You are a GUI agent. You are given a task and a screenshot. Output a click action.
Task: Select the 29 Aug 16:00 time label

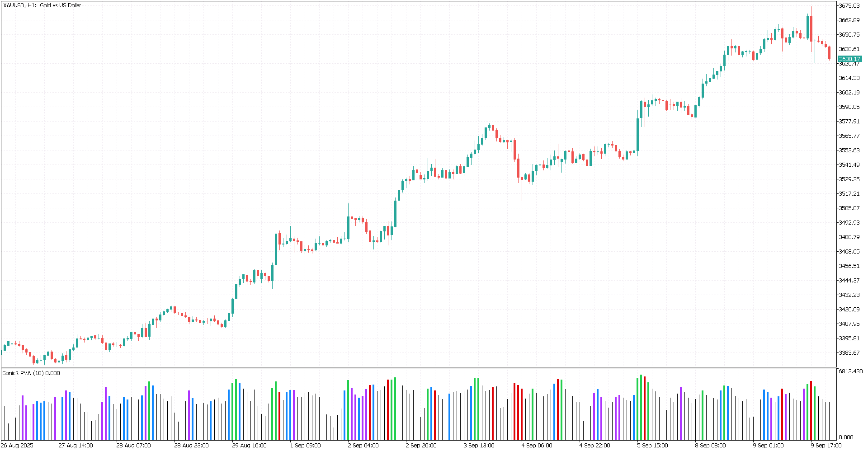coord(249,446)
